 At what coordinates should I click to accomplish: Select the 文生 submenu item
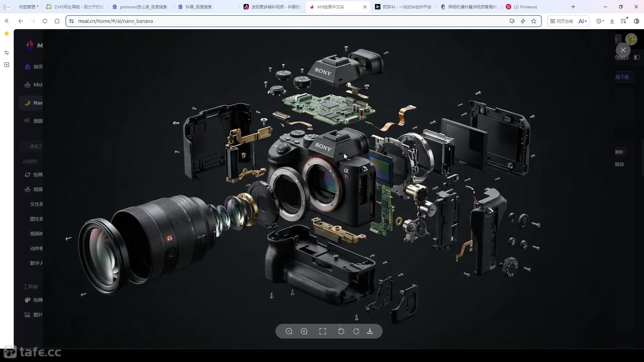click(36, 204)
